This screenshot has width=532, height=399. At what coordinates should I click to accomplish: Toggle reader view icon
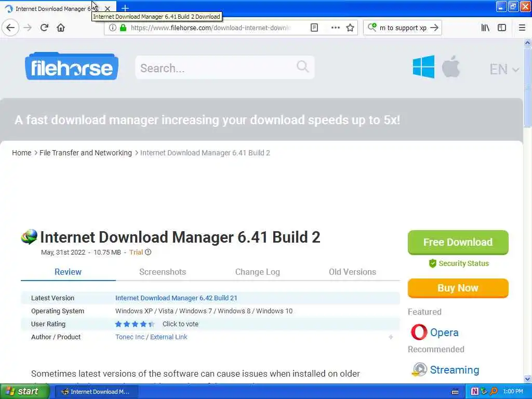(314, 28)
